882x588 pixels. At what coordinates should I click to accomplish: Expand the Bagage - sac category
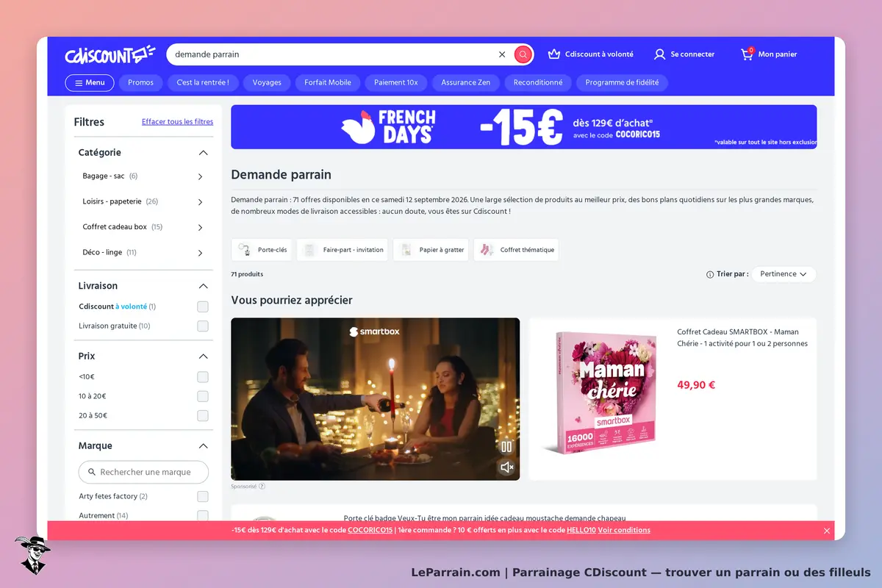coord(201,176)
